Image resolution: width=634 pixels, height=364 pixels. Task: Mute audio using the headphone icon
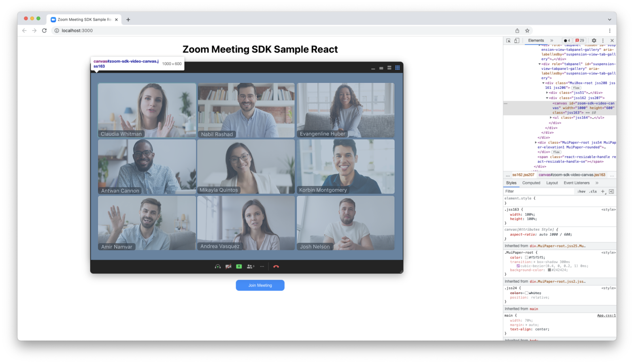tap(217, 266)
